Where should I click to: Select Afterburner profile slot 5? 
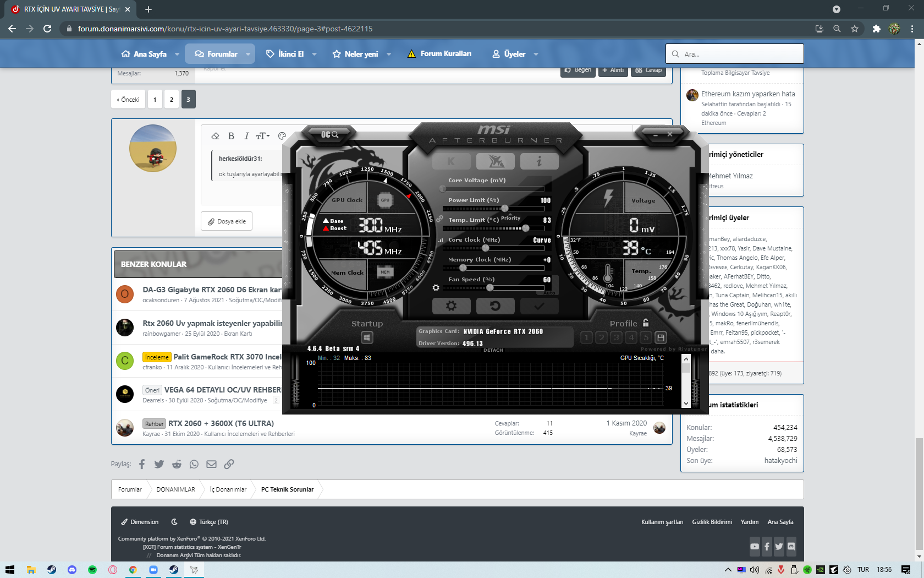pyautogui.click(x=646, y=337)
